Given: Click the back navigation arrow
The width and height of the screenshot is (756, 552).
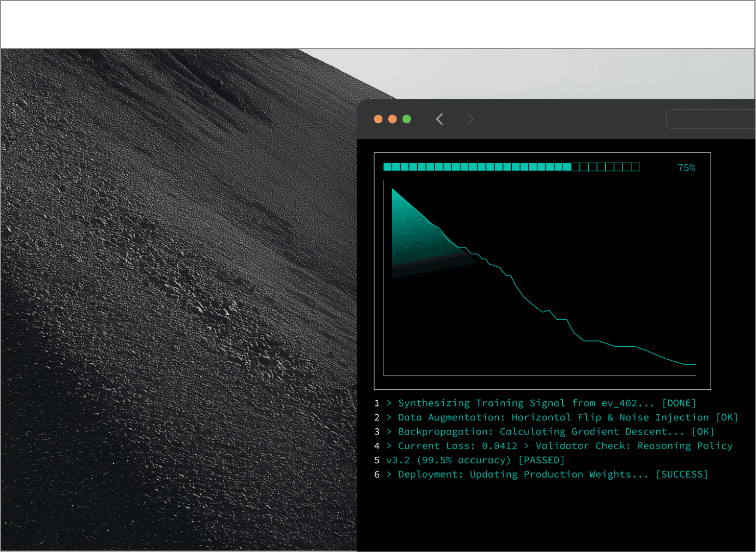Looking at the screenshot, I should (440, 119).
